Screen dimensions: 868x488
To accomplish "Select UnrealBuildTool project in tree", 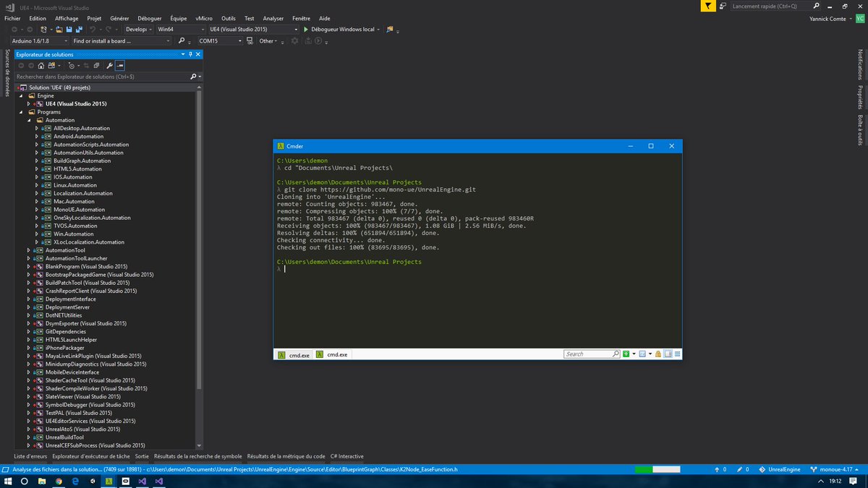I will (x=64, y=437).
